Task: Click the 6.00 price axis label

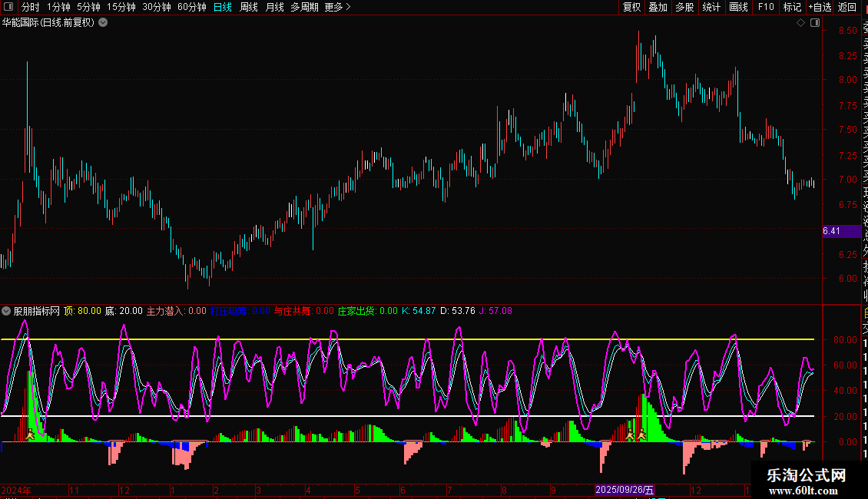Action: pos(848,278)
